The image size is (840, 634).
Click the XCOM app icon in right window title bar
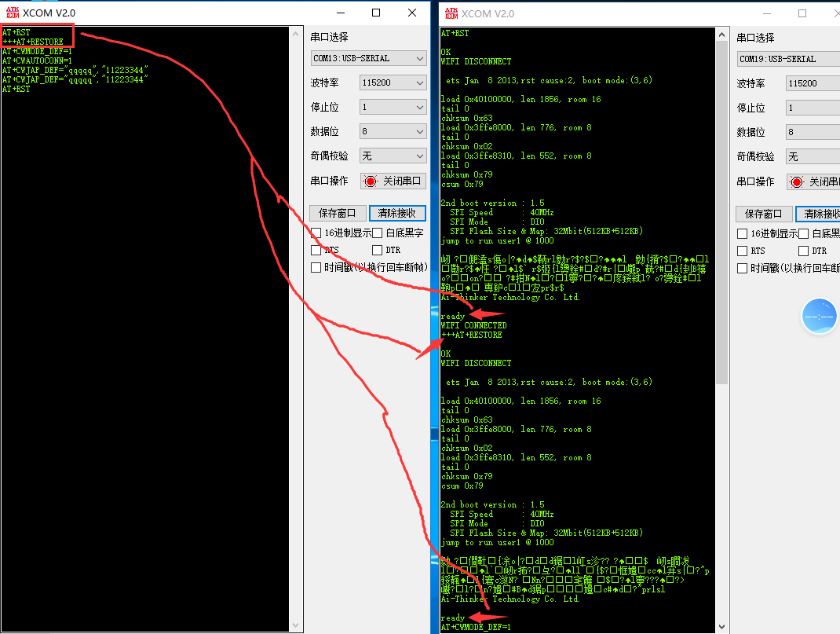451,13
